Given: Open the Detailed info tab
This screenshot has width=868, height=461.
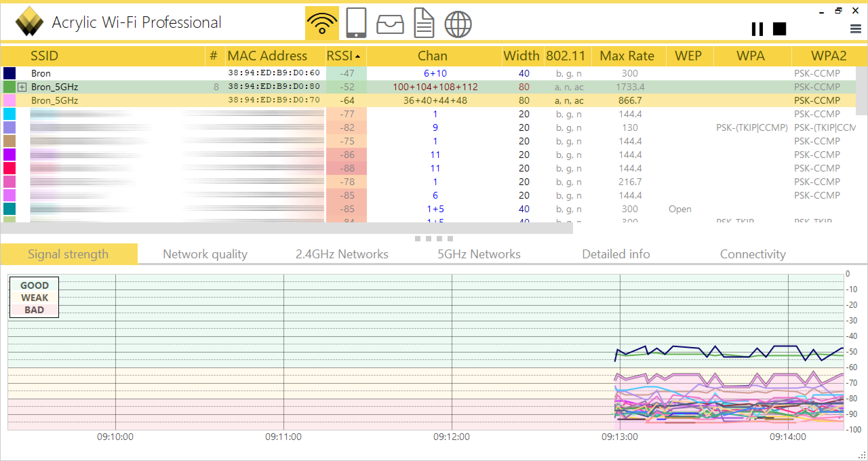Looking at the screenshot, I should point(616,254).
